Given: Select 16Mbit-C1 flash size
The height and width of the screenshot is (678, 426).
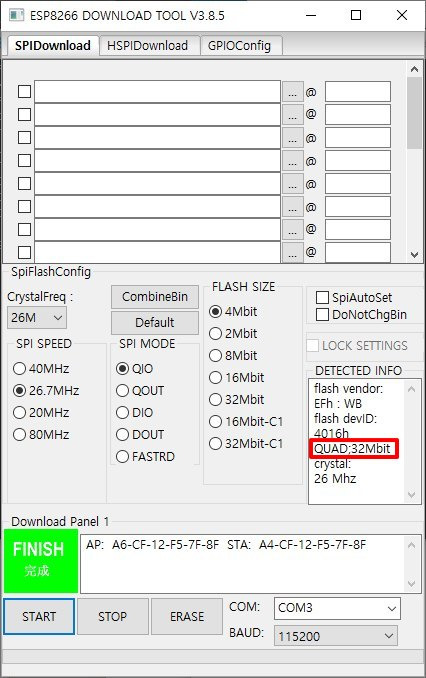Looking at the screenshot, I should (x=246, y=421).
